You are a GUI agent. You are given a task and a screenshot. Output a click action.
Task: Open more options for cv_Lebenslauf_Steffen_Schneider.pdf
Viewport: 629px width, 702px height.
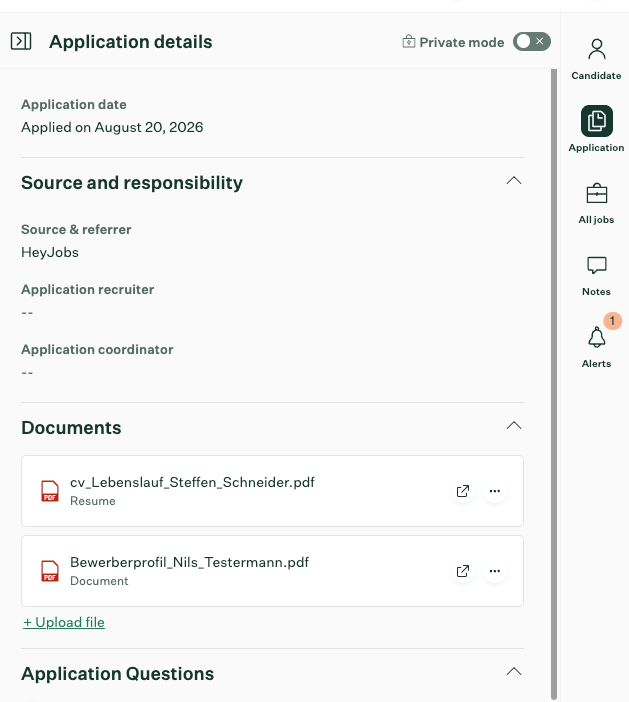tap(495, 491)
